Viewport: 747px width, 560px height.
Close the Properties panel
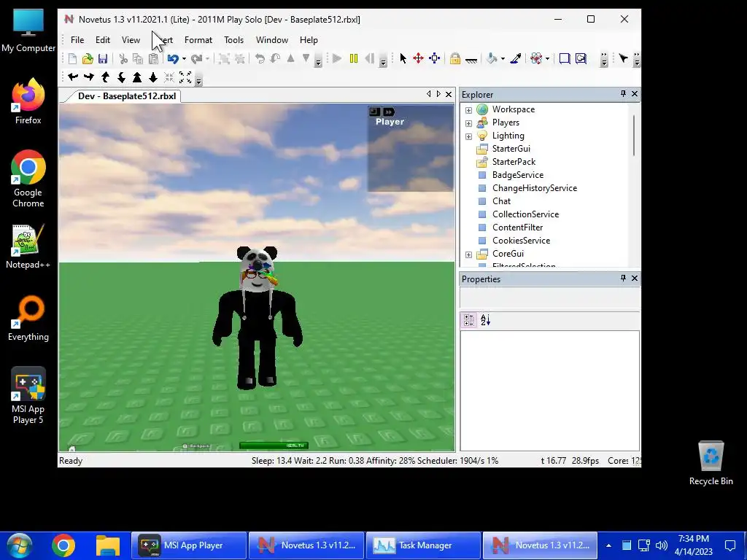coord(635,278)
